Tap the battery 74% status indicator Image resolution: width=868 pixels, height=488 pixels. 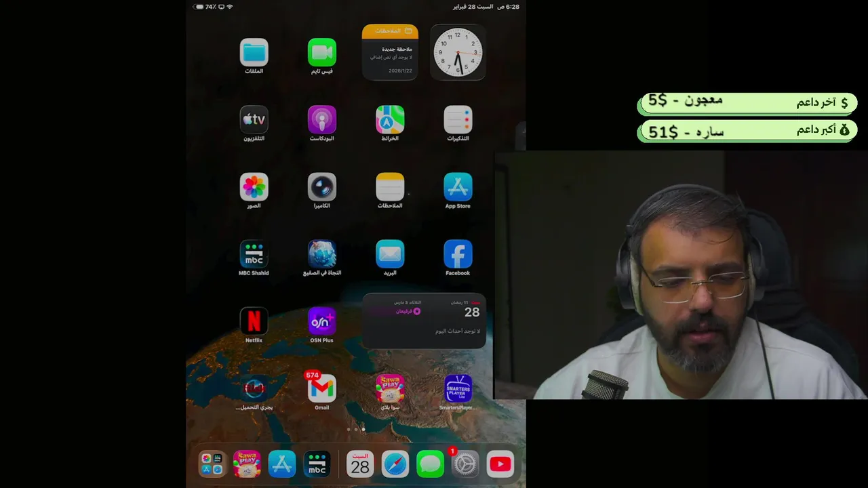(x=204, y=7)
